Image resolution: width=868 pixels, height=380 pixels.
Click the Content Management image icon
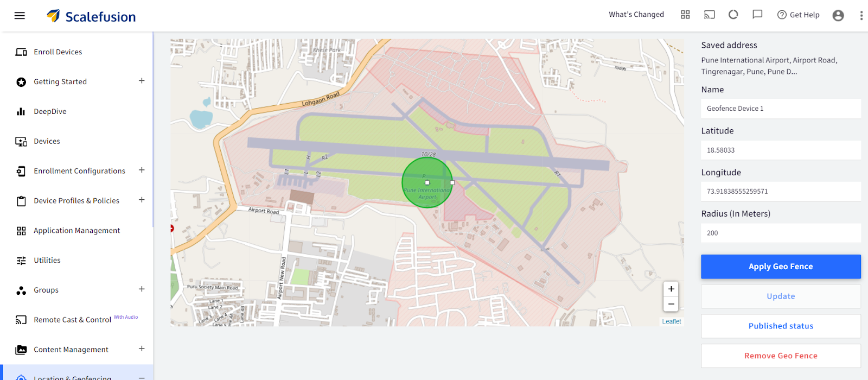21,350
